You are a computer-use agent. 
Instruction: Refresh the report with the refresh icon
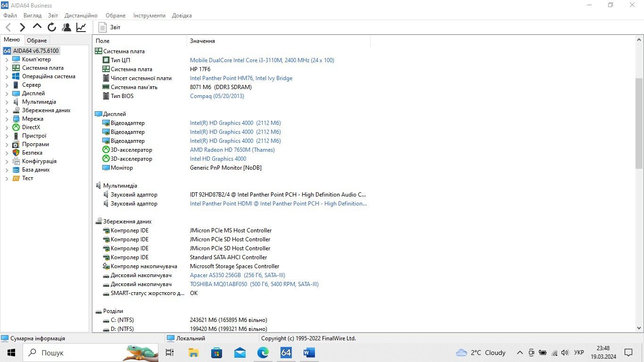pos(52,27)
